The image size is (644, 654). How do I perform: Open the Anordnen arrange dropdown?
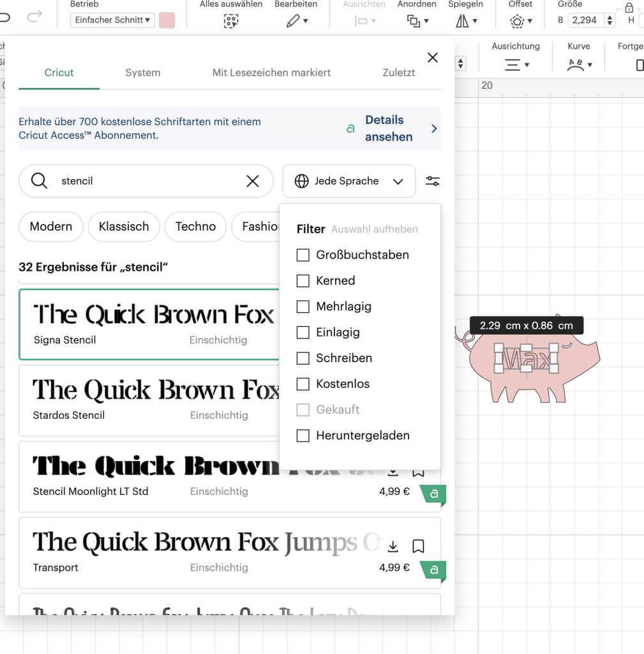(x=417, y=21)
